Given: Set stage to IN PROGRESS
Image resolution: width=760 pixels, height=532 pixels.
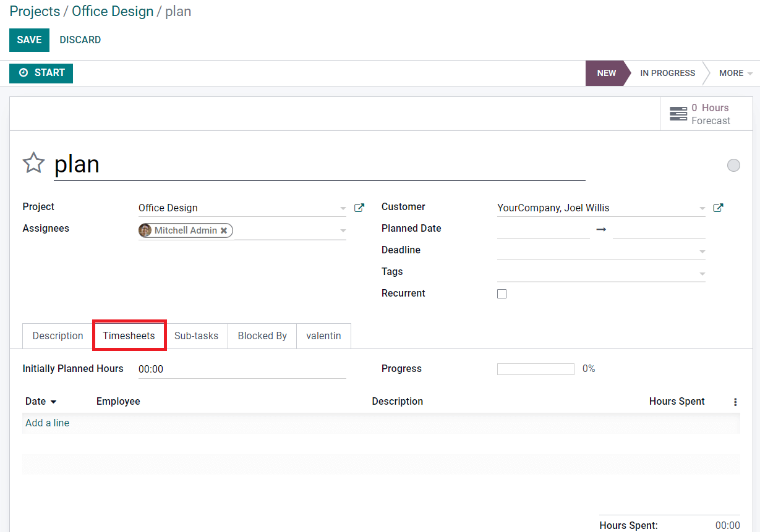Looking at the screenshot, I should coord(667,73).
